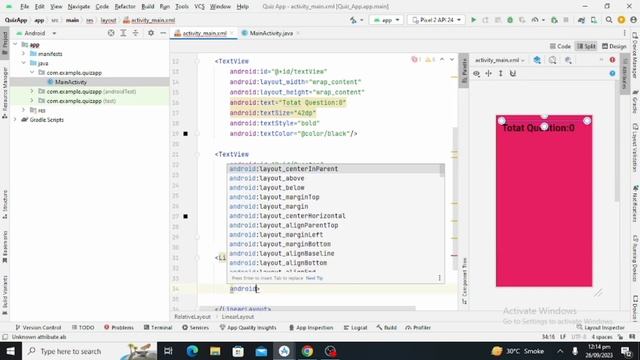Expand com.example.quizapp (androidTest) package
This screenshot has width=640, height=360.
[32, 91]
